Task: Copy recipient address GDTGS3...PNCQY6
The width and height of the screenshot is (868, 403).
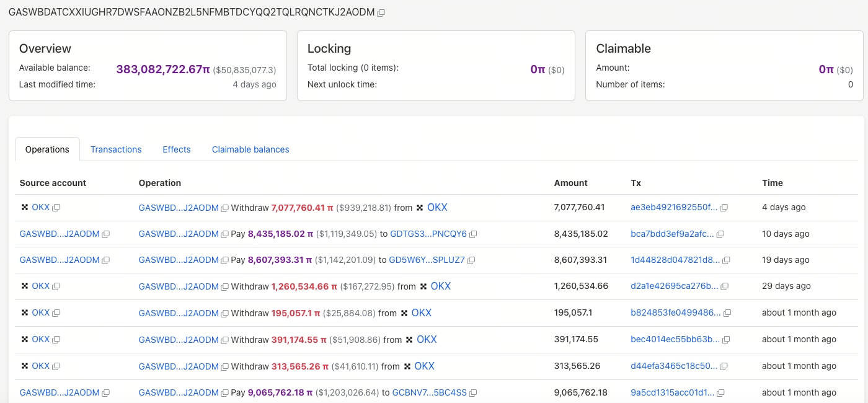Action: 473,234
